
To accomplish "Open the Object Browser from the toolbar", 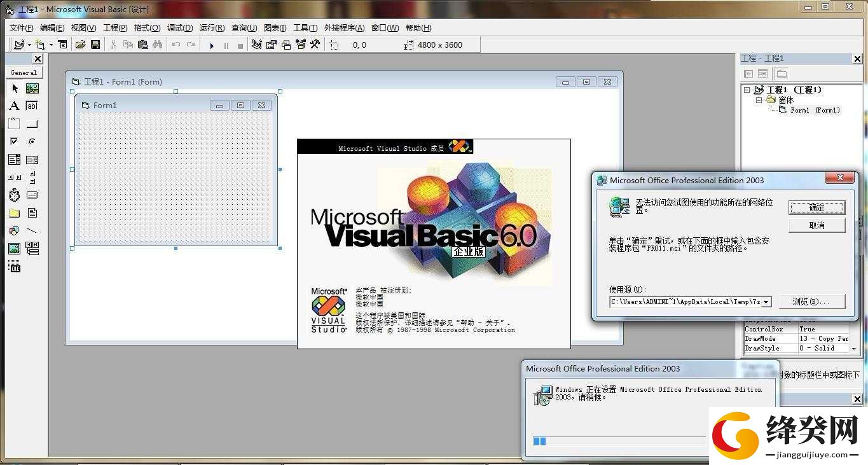I will click(301, 45).
